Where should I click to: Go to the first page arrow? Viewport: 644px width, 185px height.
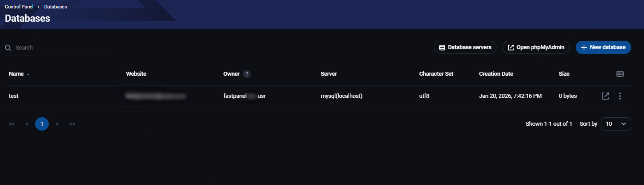pyautogui.click(x=12, y=124)
